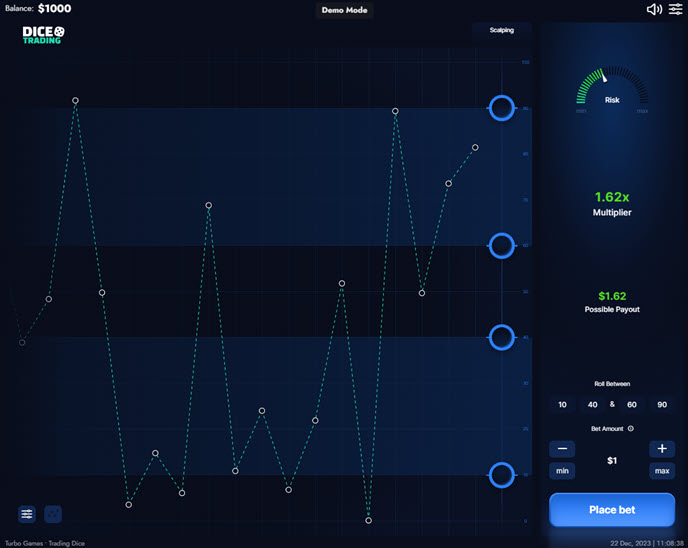Click the range handle at 90
This screenshot has width=688, height=548.
coord(501,108)
